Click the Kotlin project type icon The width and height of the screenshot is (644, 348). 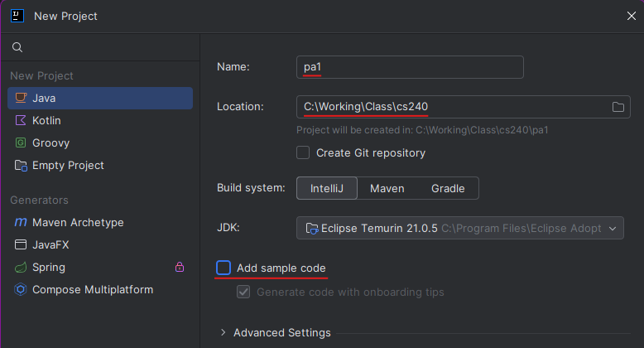click(21, 120)
